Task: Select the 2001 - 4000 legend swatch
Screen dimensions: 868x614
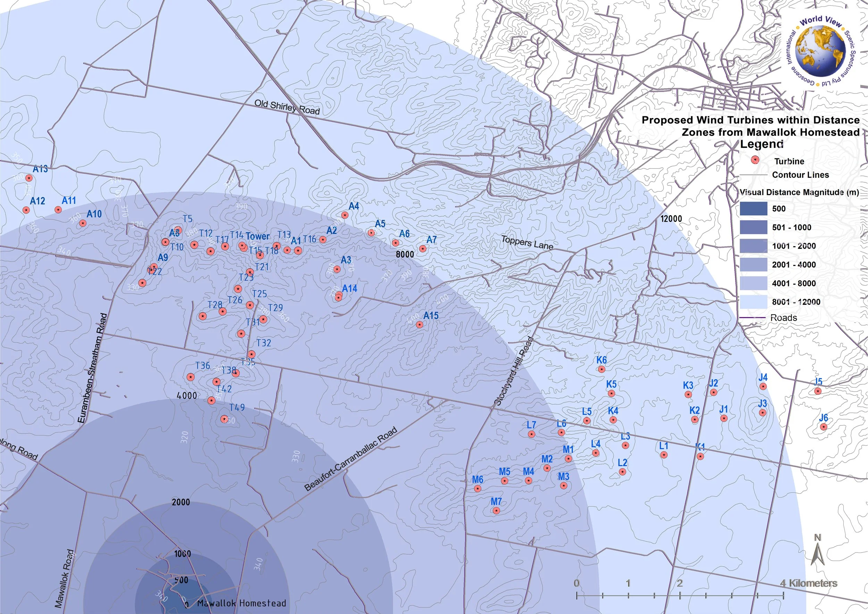Action: click(753, 264)
